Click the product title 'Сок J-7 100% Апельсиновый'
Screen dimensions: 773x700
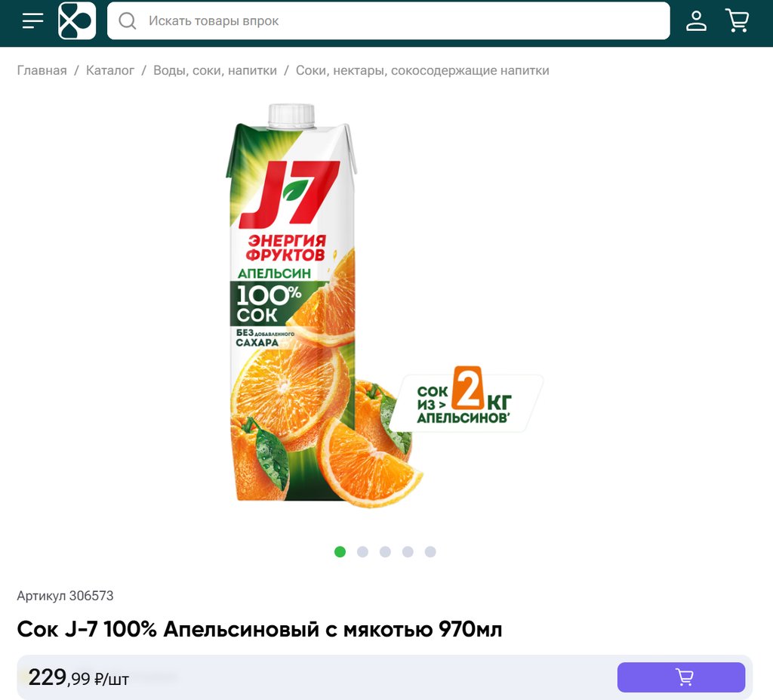(260, 630)
